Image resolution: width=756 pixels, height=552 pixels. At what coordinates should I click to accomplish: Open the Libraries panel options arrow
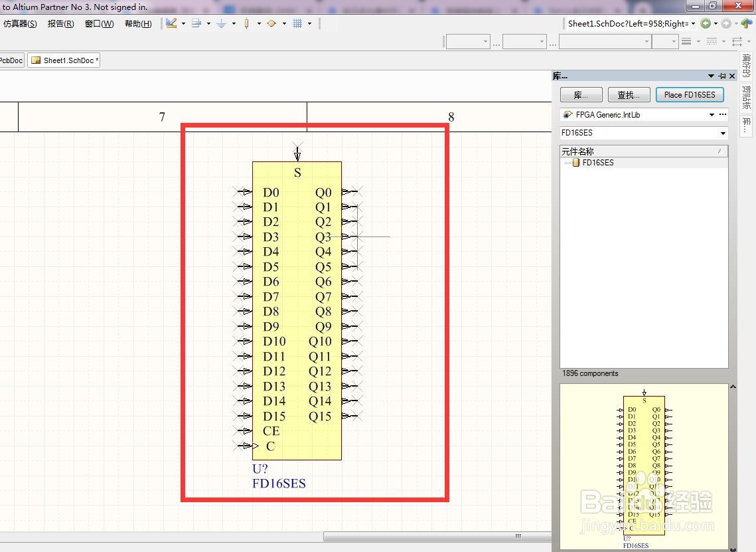click(x=711, y=76)
